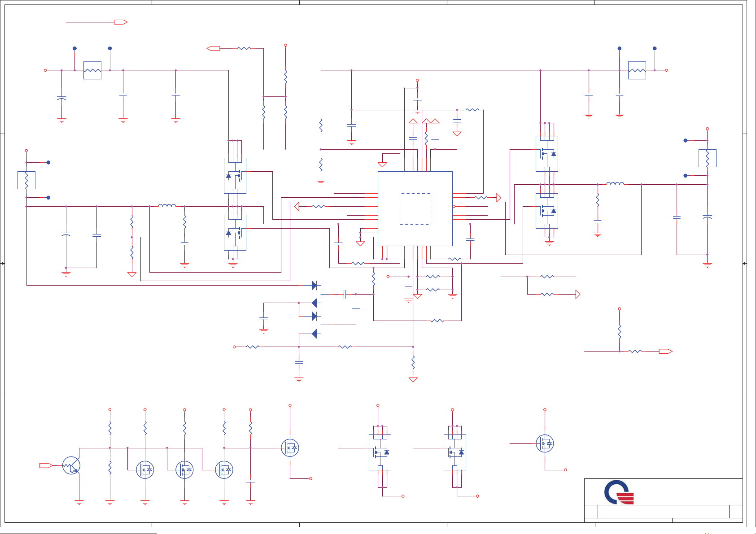This screenshot has width=756, height=534.
Task: Click the downward ground triangle below the long vertical resistor
Action: coord(413,380)
